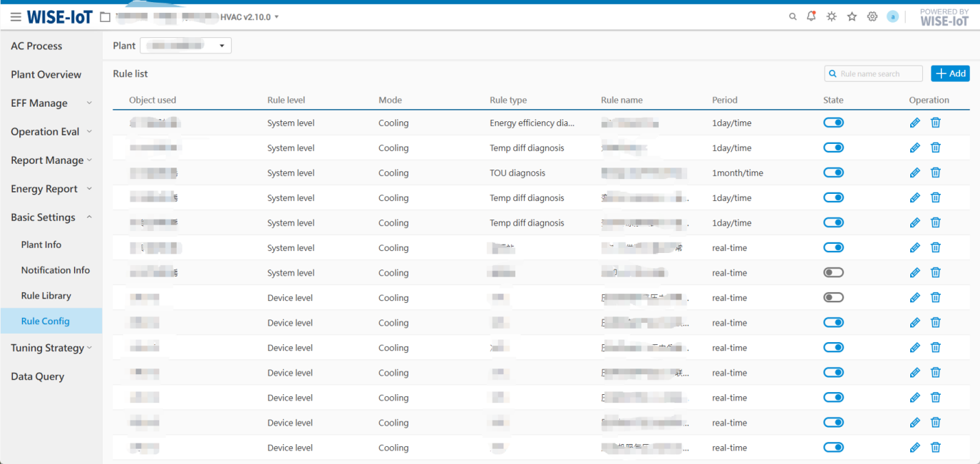Open Rule Library in the sidebar
Image resolution: width=980 pixels, height=464 pixels.
[46, 296]
